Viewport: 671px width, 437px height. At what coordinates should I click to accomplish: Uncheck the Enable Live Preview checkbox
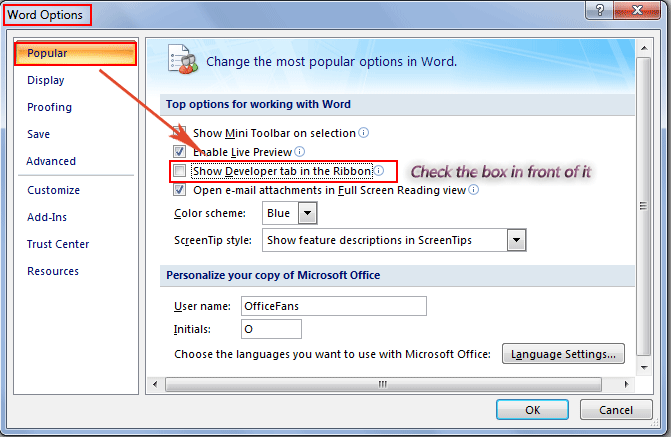(x=179, y=152)
